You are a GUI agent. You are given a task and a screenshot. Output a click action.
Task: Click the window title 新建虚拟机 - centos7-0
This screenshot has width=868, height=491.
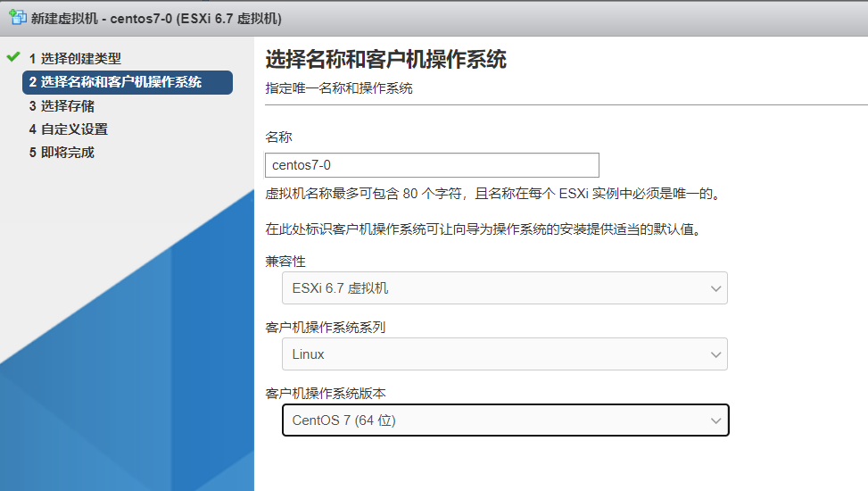(x=156, y=18)
